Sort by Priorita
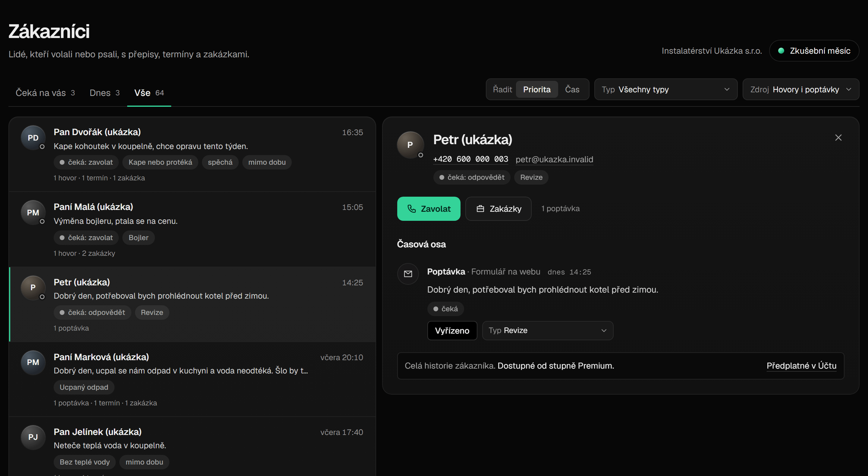 click(x=537, y=89)
